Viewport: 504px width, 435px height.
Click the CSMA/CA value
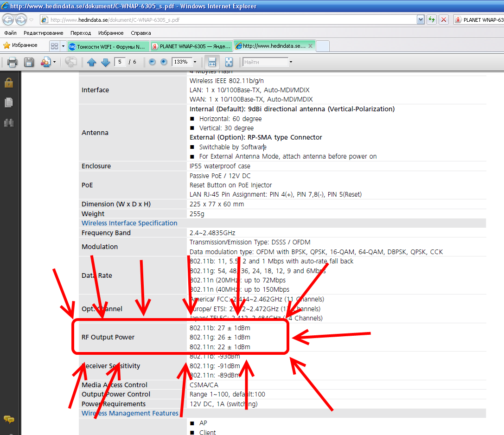(x=204, y=385)
